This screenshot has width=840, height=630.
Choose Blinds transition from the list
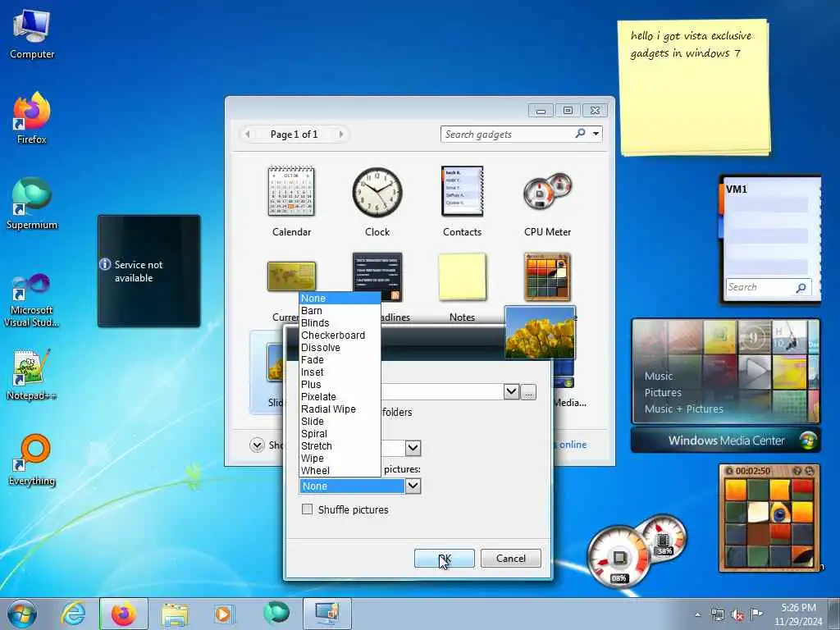[340, 323]
